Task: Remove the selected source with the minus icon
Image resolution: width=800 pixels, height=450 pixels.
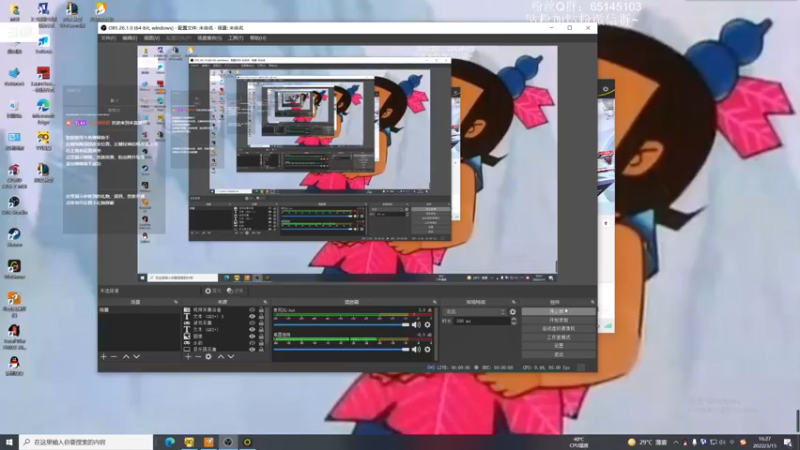Action: tap(198, 357)
